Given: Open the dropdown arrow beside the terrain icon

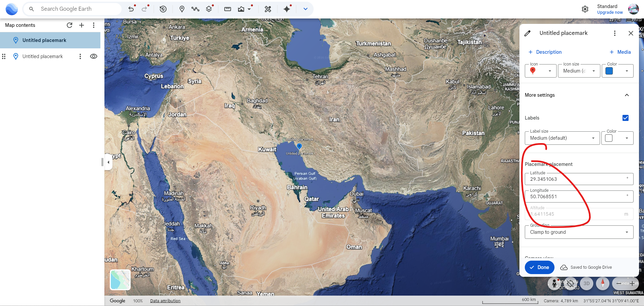Looking at the screenshot, I should coord(249,9).
